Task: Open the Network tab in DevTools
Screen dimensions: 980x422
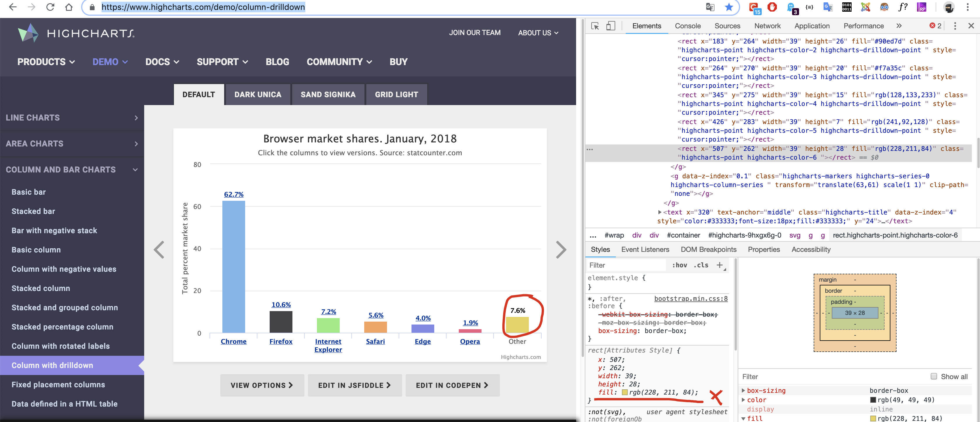Action: (767, 26)
